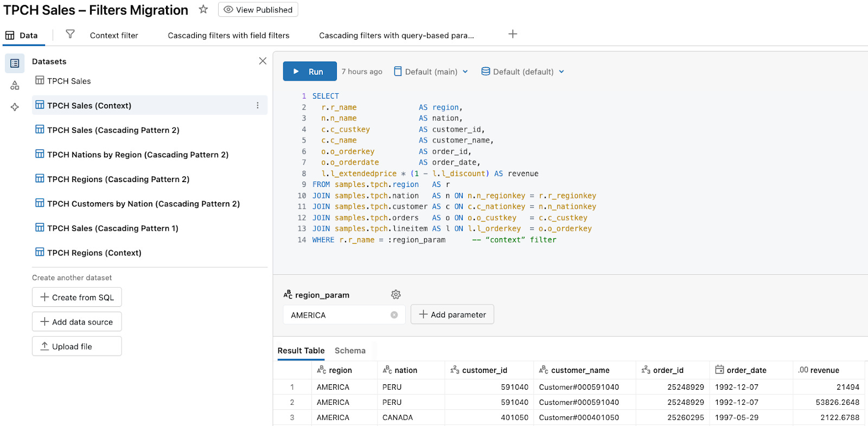The image size is (868, 426).
Task: Click the 'Create another dataset' label
Action: pos(72,277)
